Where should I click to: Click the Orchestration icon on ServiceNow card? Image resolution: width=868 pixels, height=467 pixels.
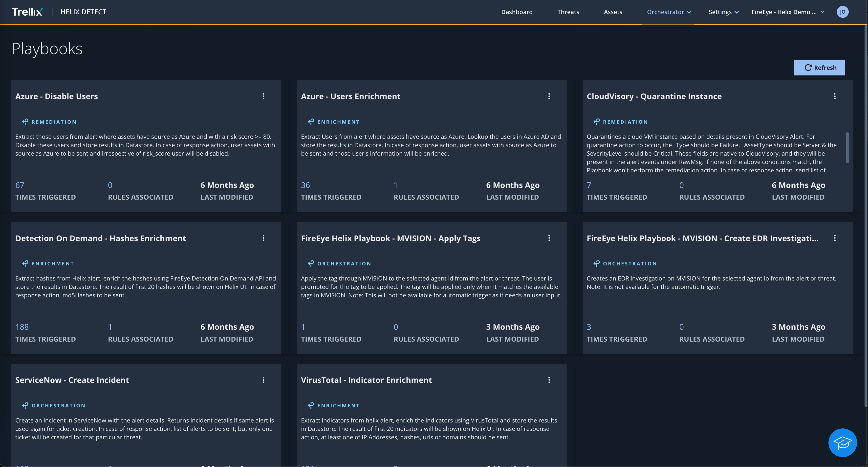25,405
